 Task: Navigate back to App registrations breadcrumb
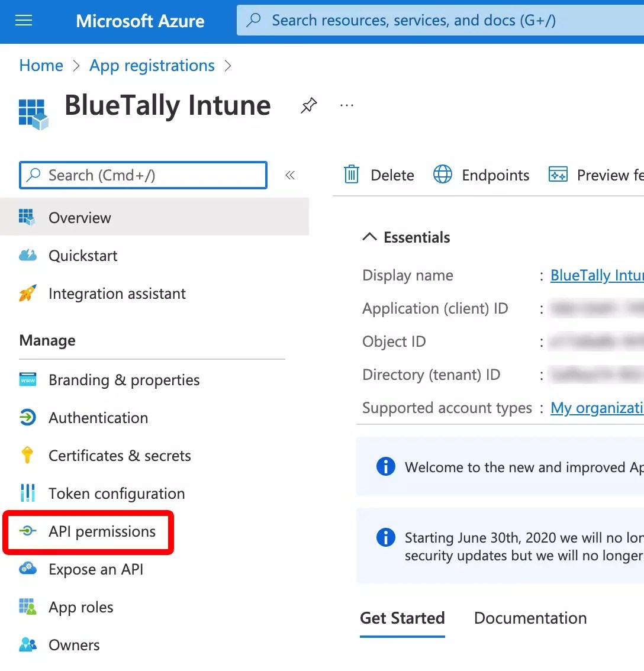pyautogui.click(x=152, y=65)
